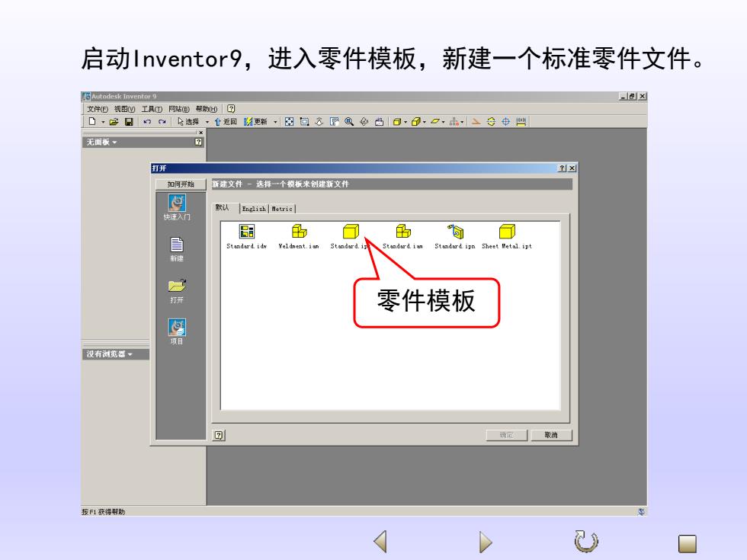Select the 项目 sidebar icon
Image resolution: width=747 pixels, height=560 pixels.
(177, 332)
